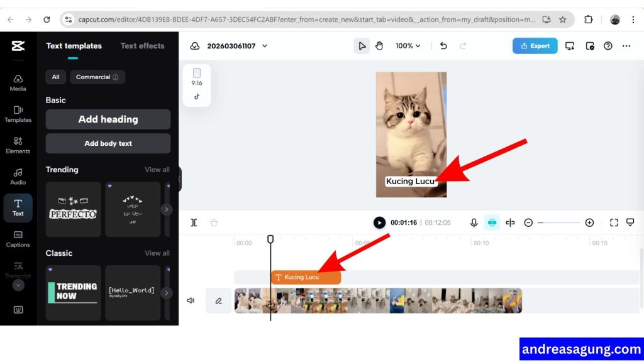Open the zoom level 100% dropdown
The width and height of the screenshot is (644, 362).
coord(408,45)
